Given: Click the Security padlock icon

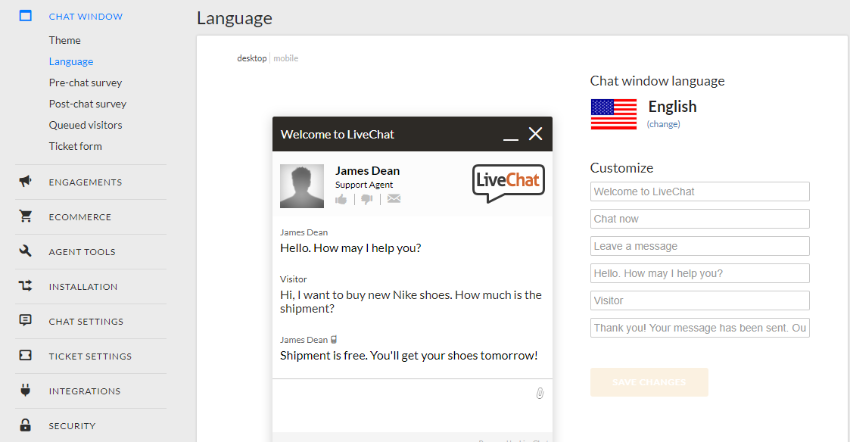Looking at the screenshot, I should click(25, 425).
